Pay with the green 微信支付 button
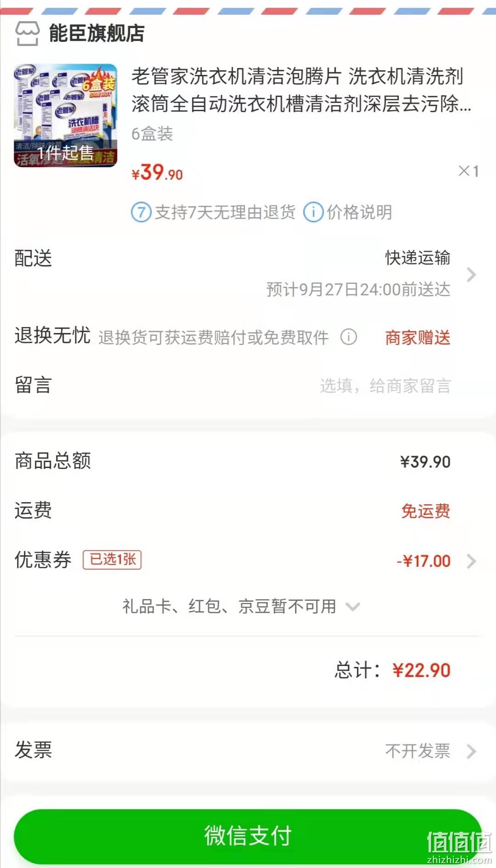This screenshot has width=496, height=868. (248, 836)
